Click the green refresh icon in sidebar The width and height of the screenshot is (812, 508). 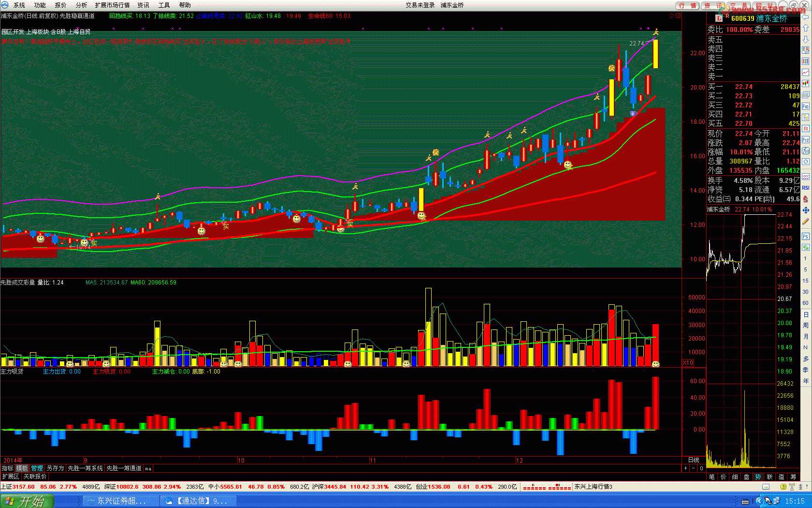point(806,247)
